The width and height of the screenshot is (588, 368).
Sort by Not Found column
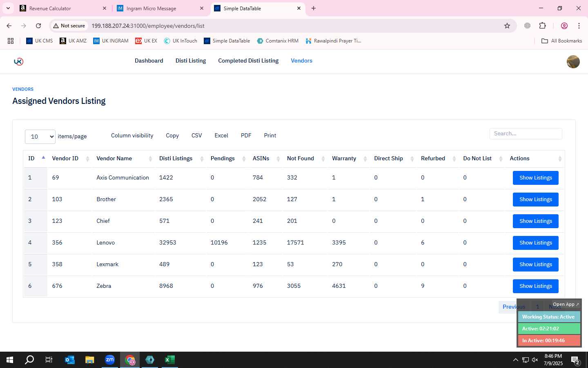[x=305, y=159]
